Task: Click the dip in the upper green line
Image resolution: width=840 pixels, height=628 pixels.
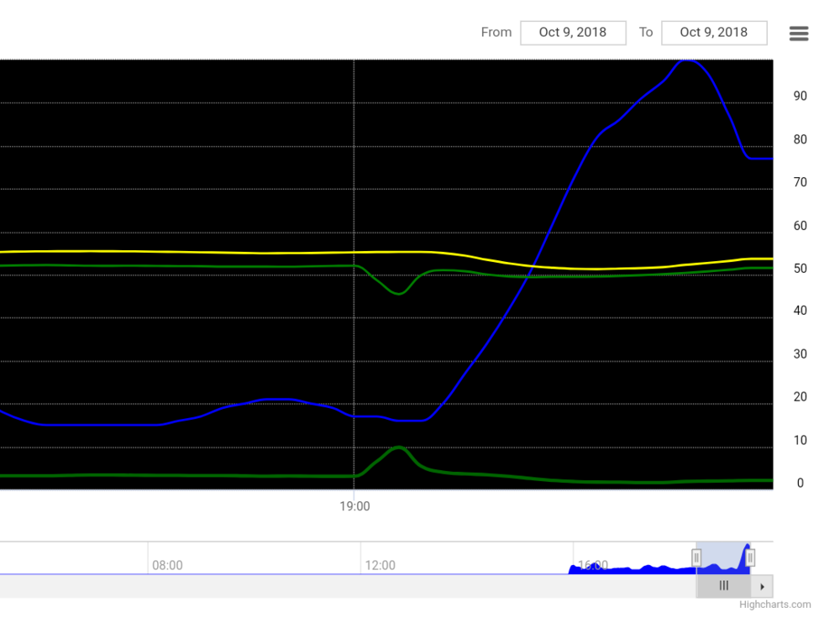Action: click(399, 293)
